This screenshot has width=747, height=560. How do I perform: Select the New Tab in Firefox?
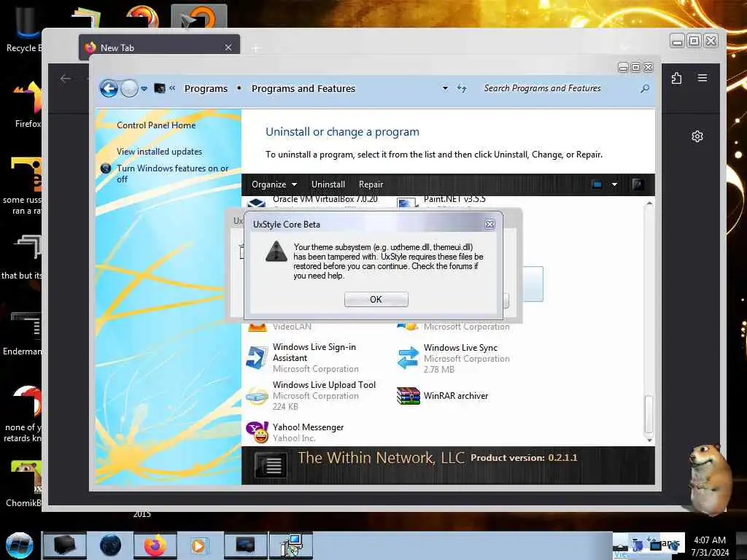pyautogui.click(x=159, y=47)
